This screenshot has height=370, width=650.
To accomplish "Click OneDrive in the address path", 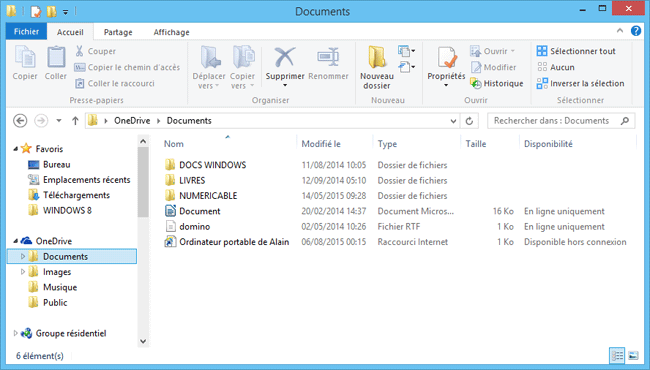I will click(132, 121).
